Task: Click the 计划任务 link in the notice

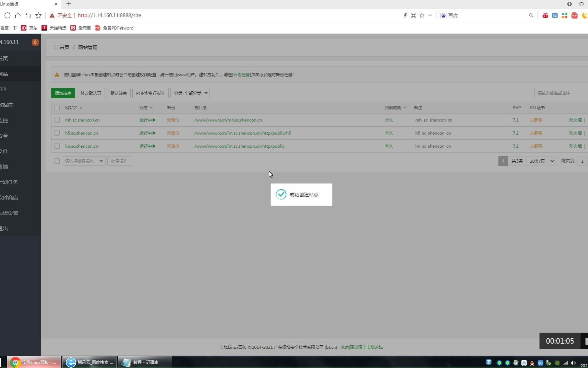Action: pyautogui.click(x=241, y=74)
